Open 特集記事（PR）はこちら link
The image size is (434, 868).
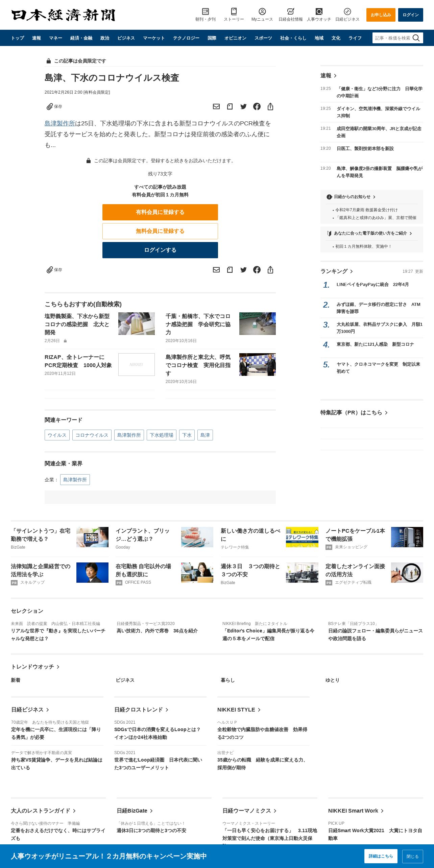(354, 412)
